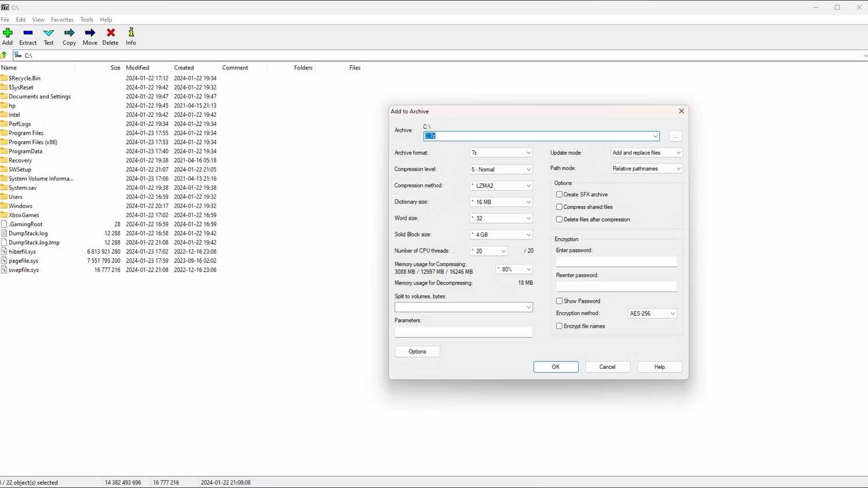Enable Create SFX archive checkbox
The width and height of the screenshot is (868, 488).
[559, 195]
